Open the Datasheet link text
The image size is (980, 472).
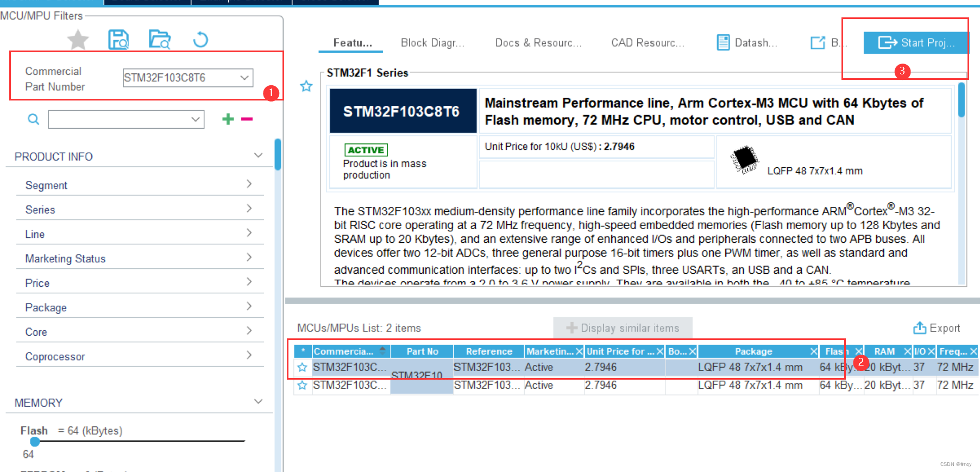click(756, 43)
